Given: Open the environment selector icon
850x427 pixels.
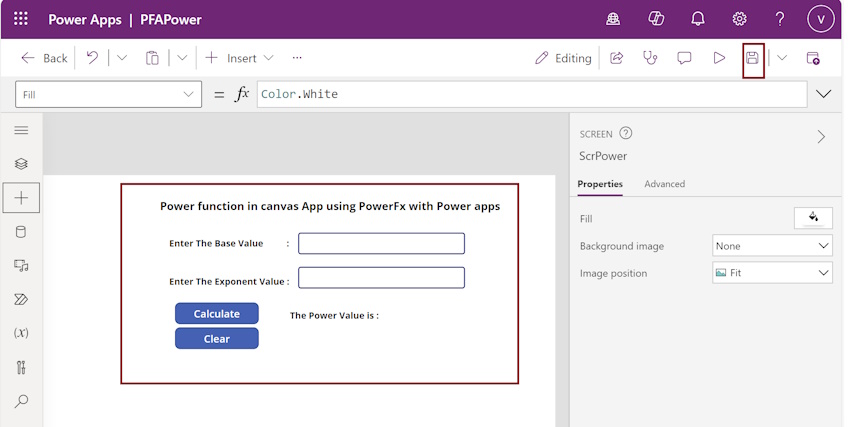Looking at the screenshot, I should 613,19.
